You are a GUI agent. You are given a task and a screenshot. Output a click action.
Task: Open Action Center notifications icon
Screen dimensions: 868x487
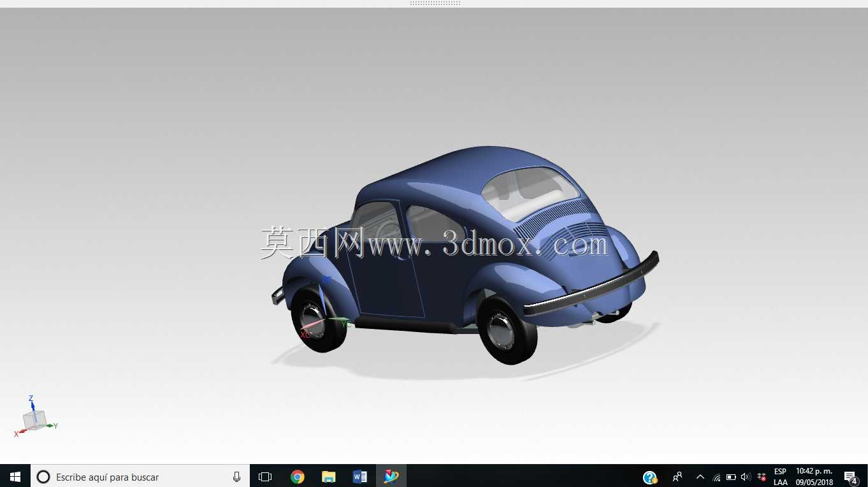[x=850, y=477]
